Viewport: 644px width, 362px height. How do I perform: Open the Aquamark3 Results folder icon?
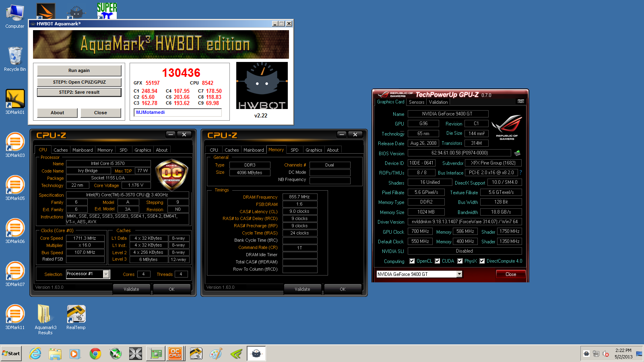tap(45, 319)
